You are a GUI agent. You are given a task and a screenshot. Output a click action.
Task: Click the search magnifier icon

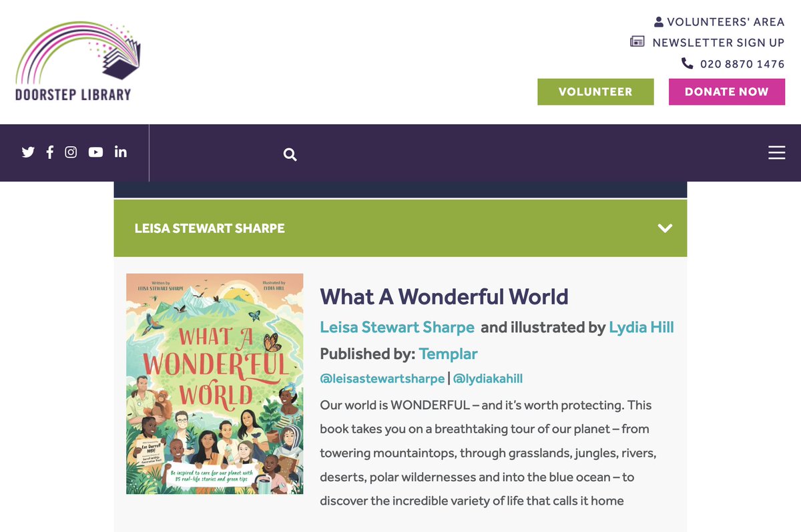290,155
